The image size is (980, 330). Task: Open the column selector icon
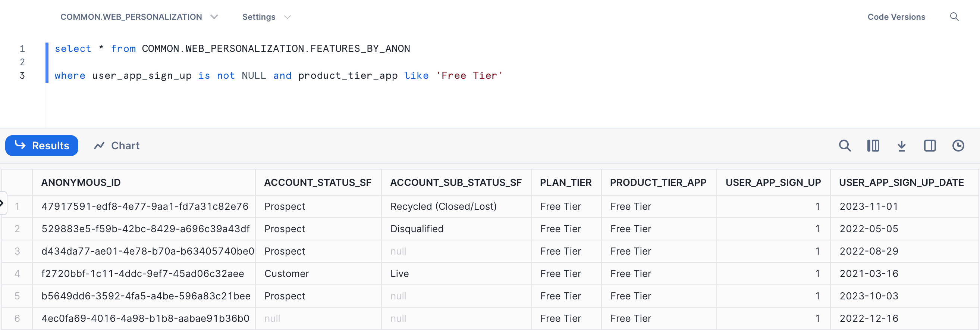pos(873,146)
